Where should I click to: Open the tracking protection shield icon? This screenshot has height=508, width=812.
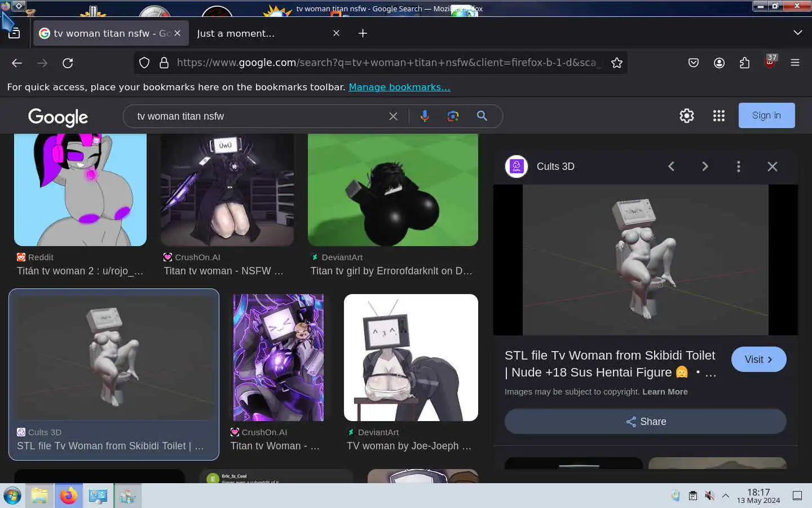point(144,63)
